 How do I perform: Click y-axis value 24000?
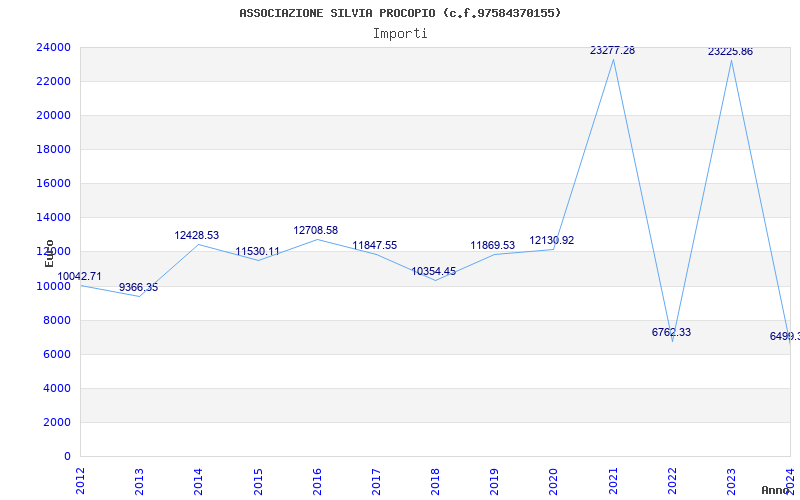[53, 47]
